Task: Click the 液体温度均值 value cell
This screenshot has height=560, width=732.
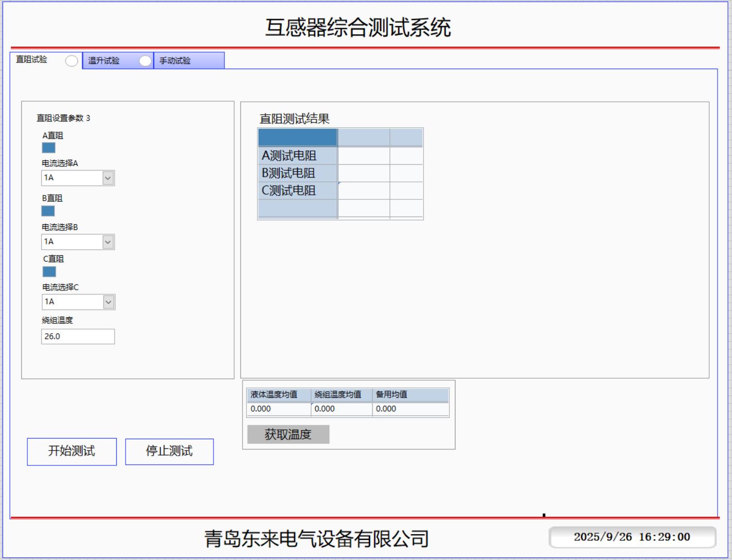Action: [x=279, y=409]
